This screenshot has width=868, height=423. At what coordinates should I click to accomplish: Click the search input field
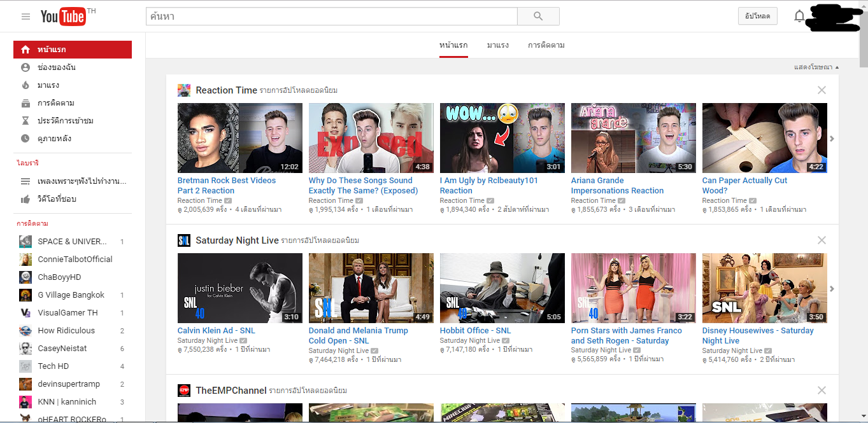[x=331, y=17]
